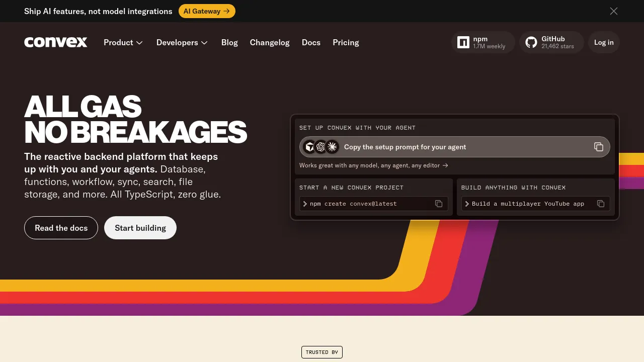Click the cube logo in setup prompt
Viewport: 644px width, 362px height.
[310, 147]
